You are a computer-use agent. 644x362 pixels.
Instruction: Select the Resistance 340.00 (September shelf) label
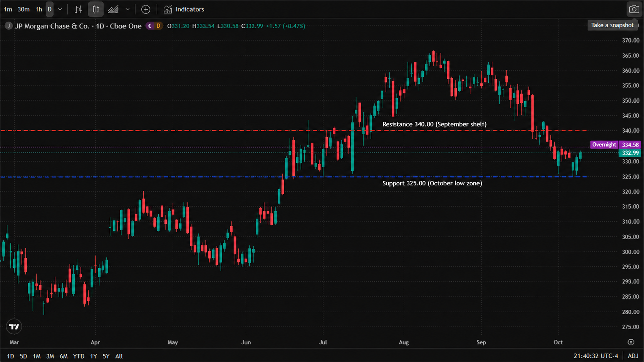pyautogui.click(x=434, y=124)
